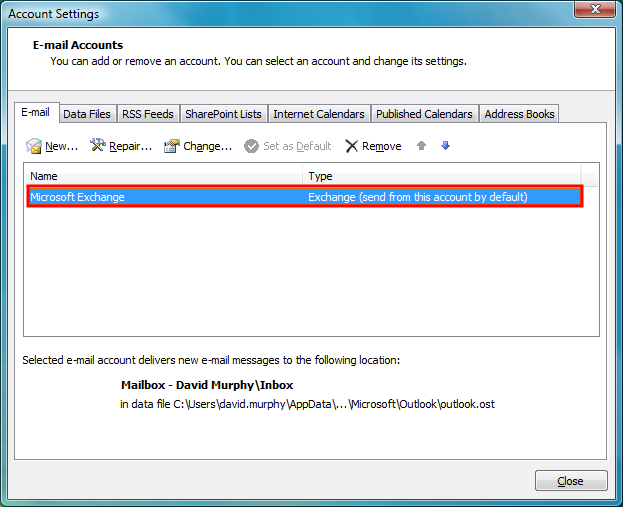Open the RSS Feeds tab
The height and width of the screenshot is (507, 623).
click(148, 114)
